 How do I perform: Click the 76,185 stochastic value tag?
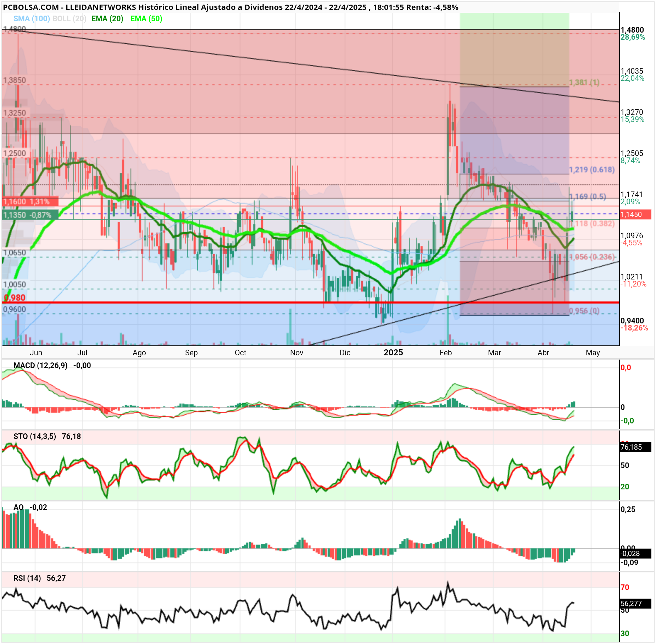pyautogui.click(x=635, y=447)
